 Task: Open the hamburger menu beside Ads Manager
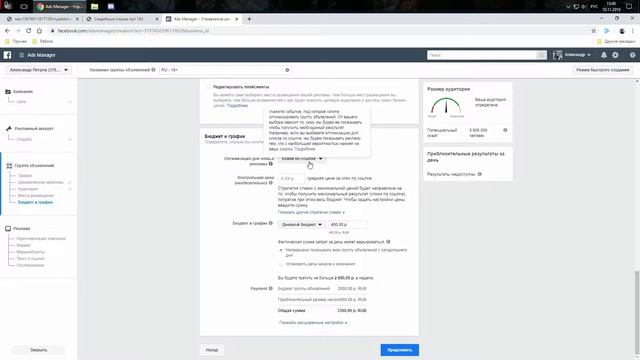21,55
